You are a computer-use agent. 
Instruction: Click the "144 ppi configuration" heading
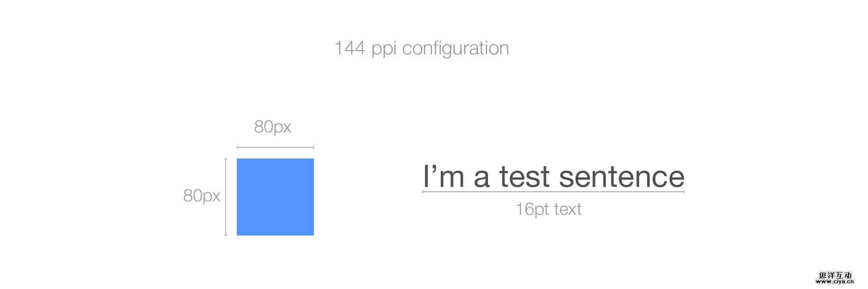click(421, 49)
